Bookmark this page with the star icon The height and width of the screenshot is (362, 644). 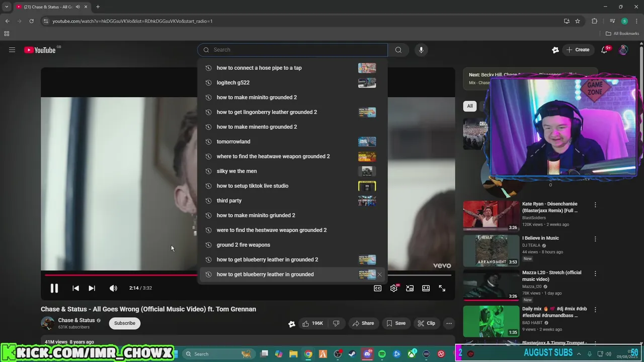click(578, 21)
